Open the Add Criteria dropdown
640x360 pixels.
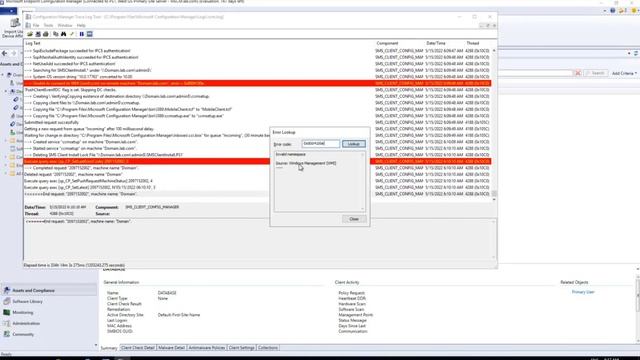pos(624,73)
